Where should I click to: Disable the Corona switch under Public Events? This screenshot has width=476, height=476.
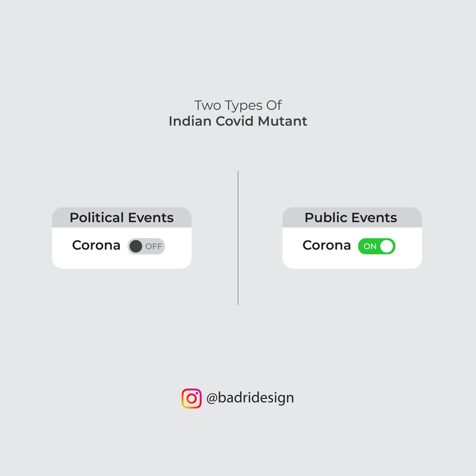[376, 246]
